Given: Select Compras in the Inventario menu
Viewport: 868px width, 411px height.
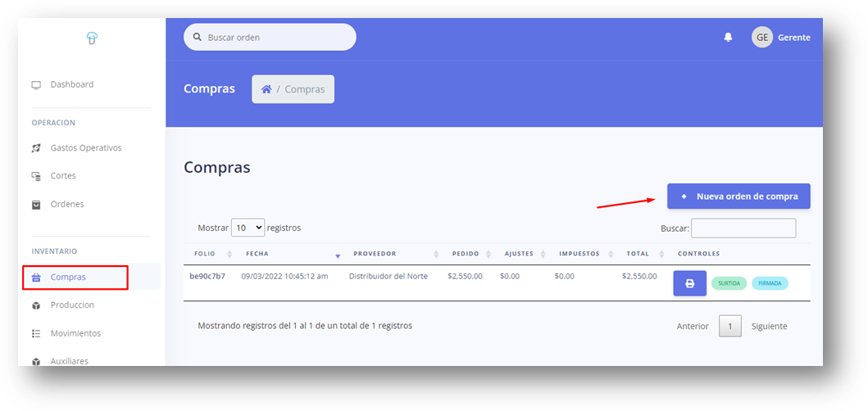Looking at the screenshot, I should (x=68, y=278).
